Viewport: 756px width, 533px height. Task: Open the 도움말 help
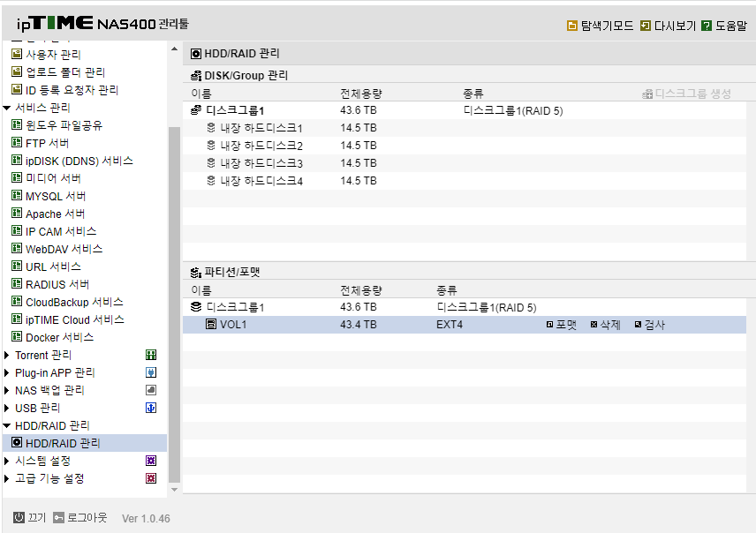[724, 26]
